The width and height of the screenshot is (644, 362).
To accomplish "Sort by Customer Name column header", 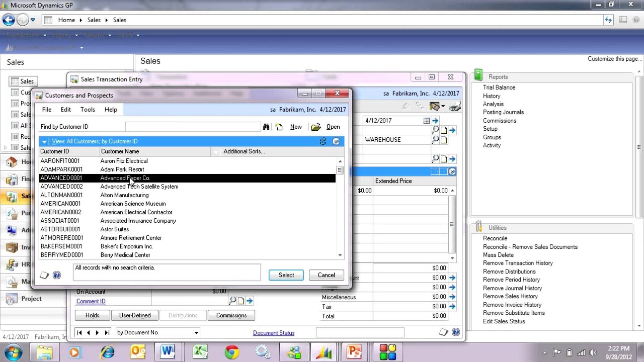I will (x=155, y=151).
